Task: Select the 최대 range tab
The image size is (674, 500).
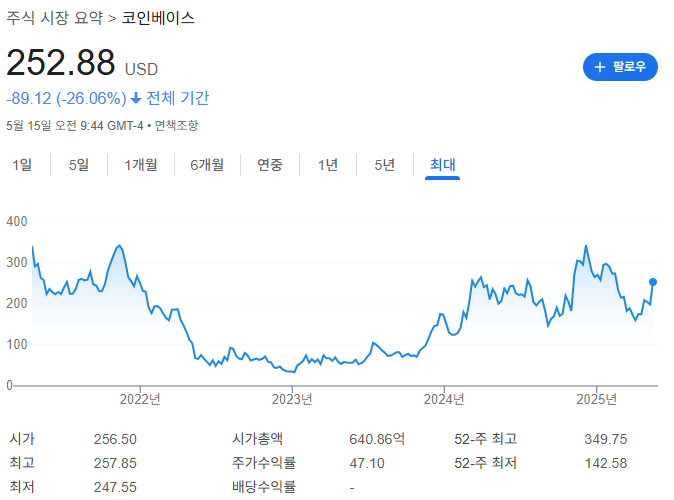Action: point(442,165)
